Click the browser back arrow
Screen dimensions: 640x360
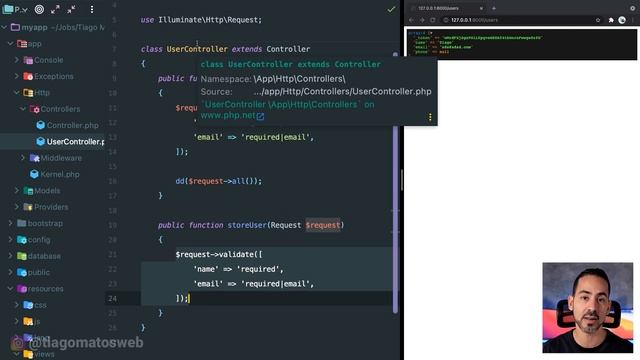point(411,20)
